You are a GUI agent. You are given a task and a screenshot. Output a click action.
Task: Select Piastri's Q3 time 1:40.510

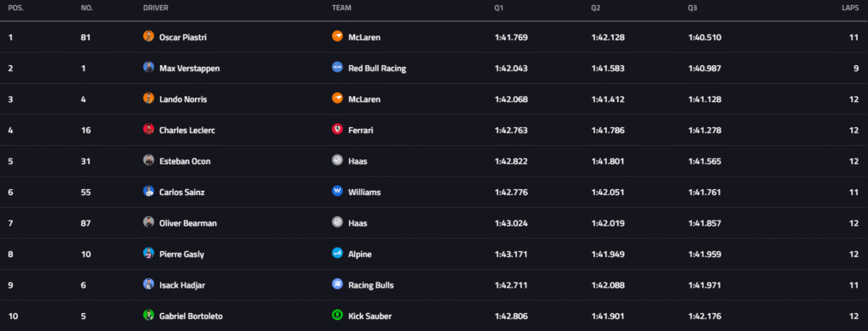tap(704, 37)
